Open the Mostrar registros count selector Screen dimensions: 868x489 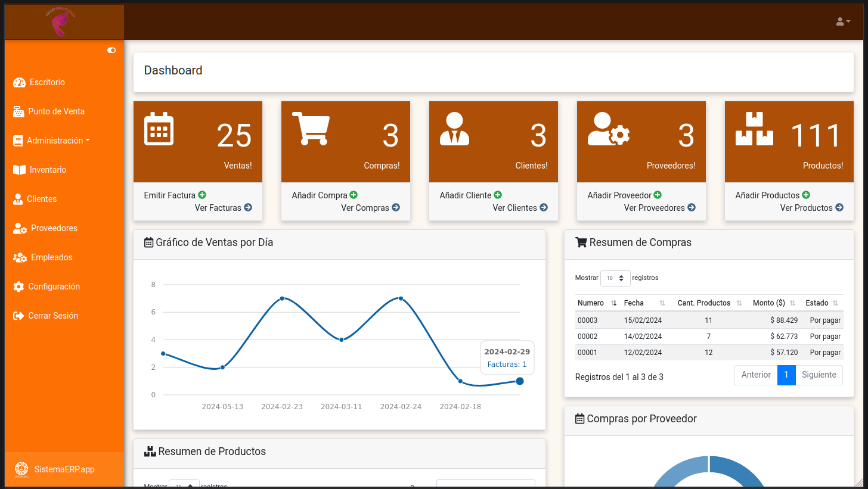click(x=615, y=278)
